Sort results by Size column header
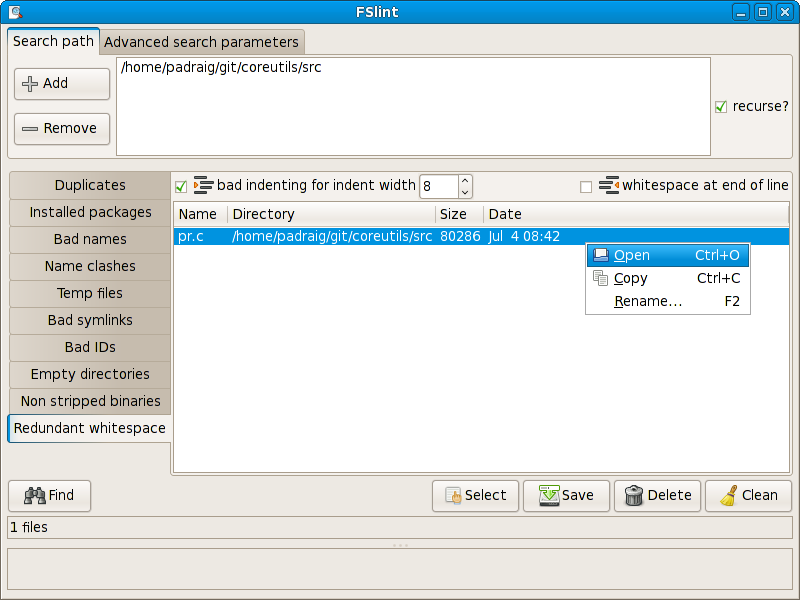 (459, 214)
